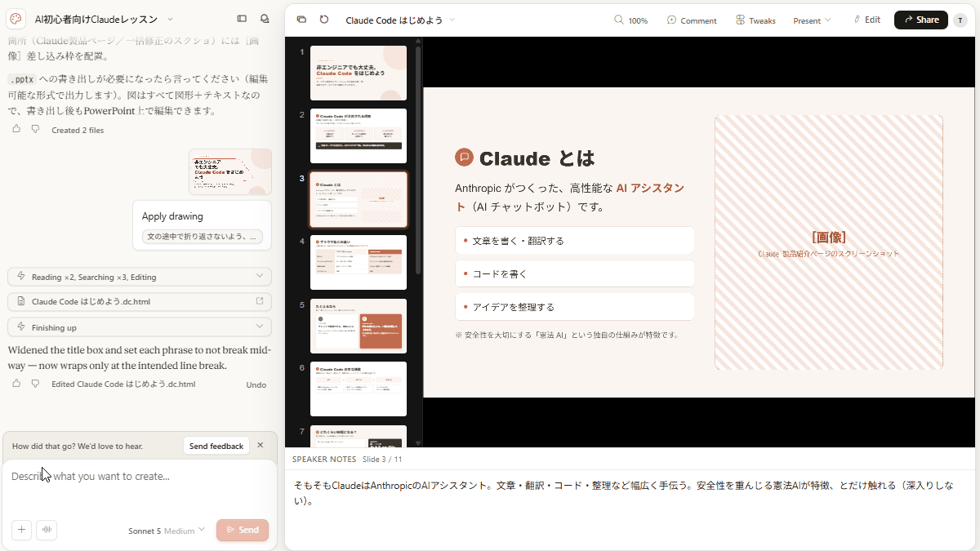The image size is (980, 551).
Task: Click the speech bubble icon beside 'Claude とは'
Action: click(x=464, y=158)
